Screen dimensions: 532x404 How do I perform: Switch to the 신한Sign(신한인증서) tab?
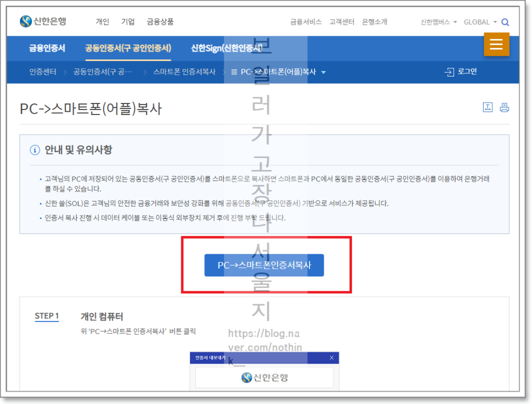pyautogui.click(x=227, y=48)
